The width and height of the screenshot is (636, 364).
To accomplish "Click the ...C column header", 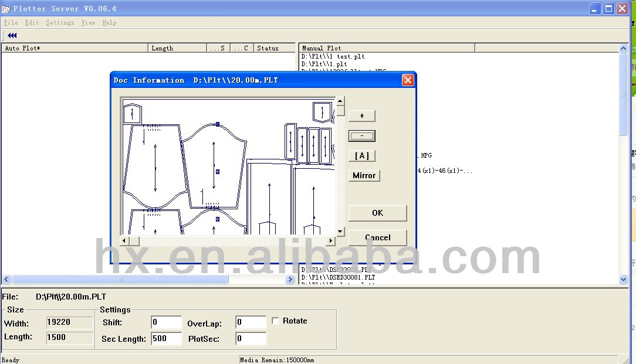I will [242, 48].
